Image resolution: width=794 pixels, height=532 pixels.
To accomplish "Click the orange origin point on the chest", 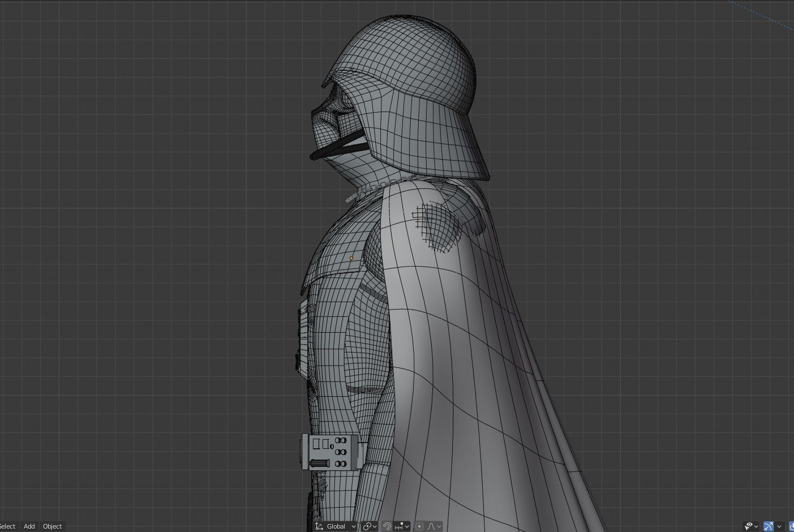I will pos(351,258).
